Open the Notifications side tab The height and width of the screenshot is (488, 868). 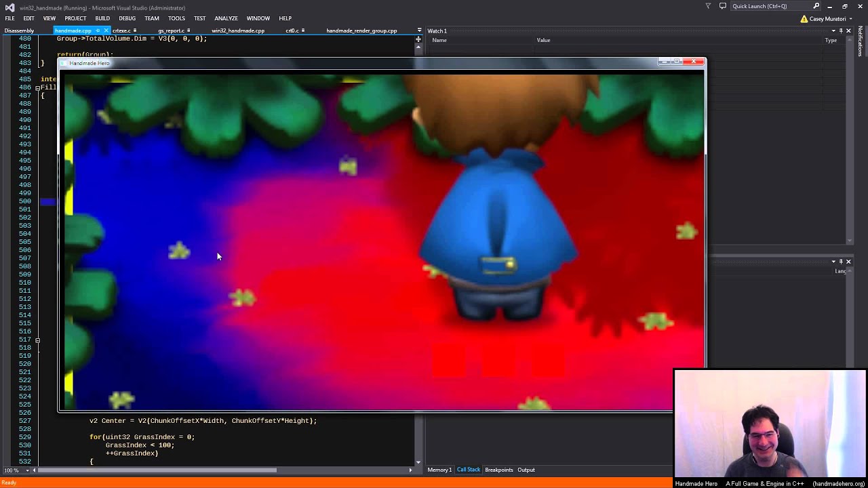[x=860, y=41]
